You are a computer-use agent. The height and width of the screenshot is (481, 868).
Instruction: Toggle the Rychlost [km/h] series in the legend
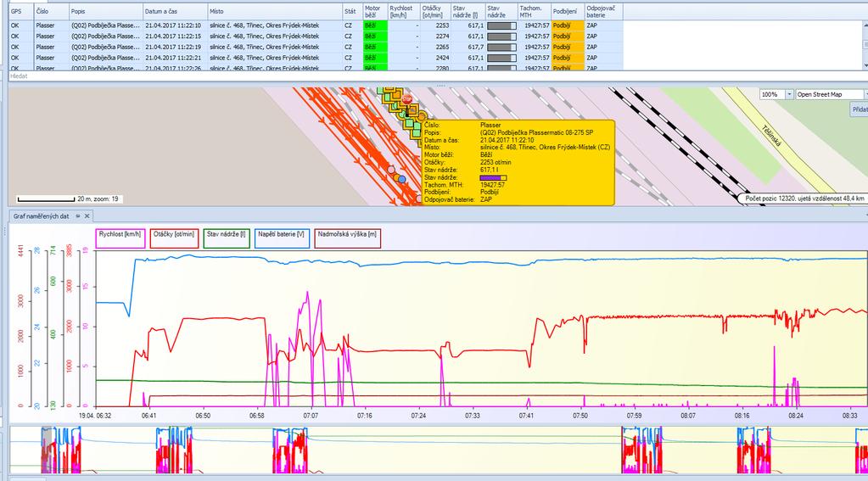(x=120, y=238)
